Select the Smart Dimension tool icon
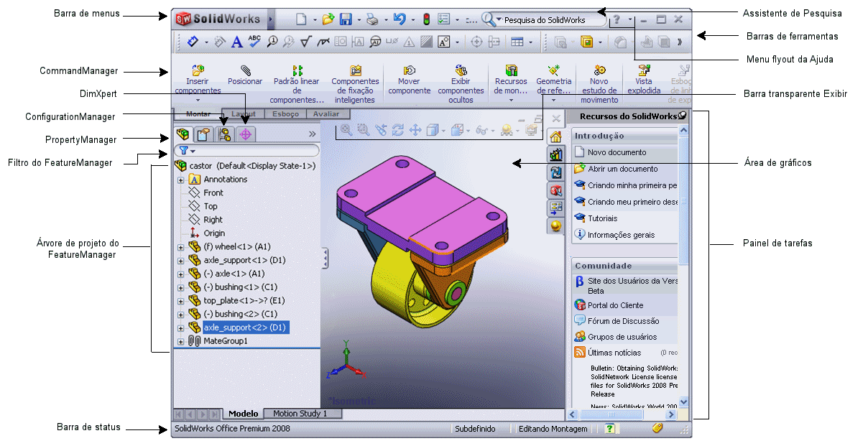 tap(193, 42)
